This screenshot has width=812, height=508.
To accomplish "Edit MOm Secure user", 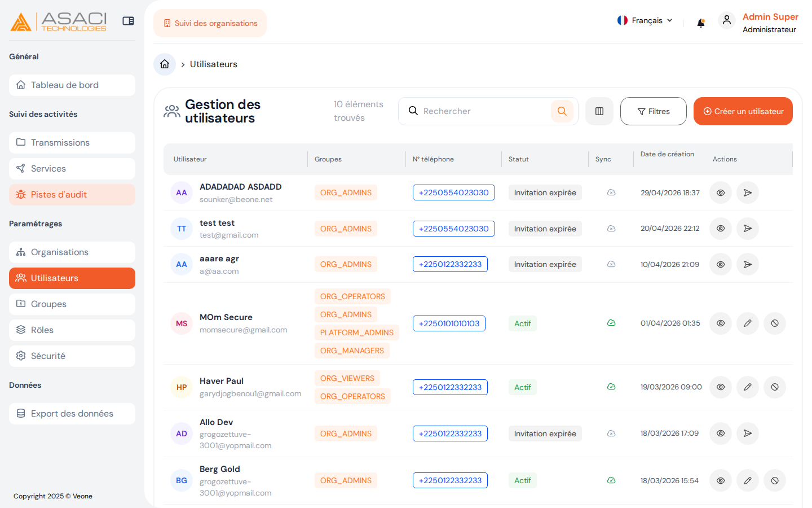I will [x=748, y=323].
